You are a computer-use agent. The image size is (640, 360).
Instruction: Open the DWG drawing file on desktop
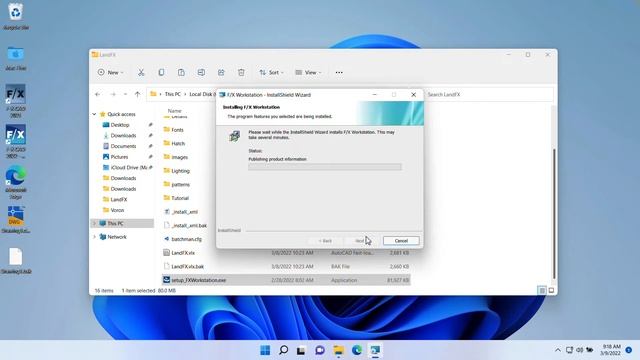(x=16, y=220)
